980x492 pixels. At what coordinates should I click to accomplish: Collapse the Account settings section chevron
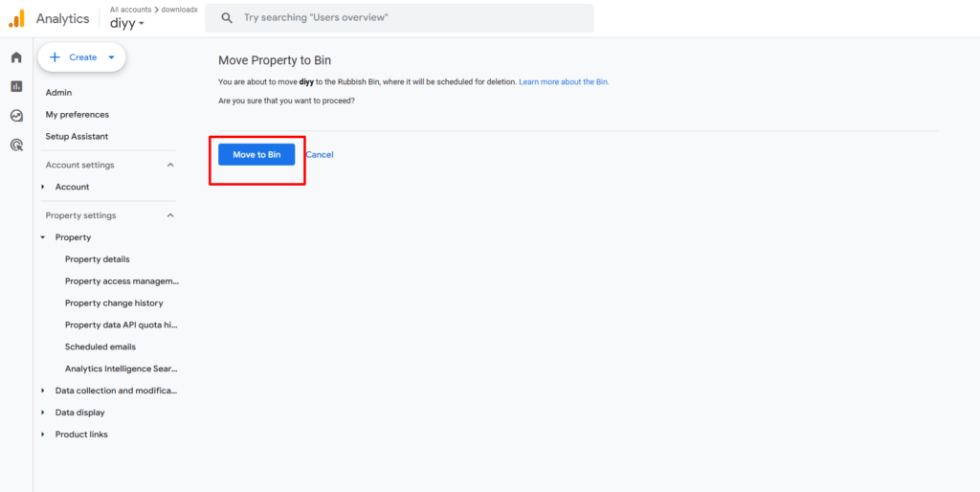tap(170, 165)
